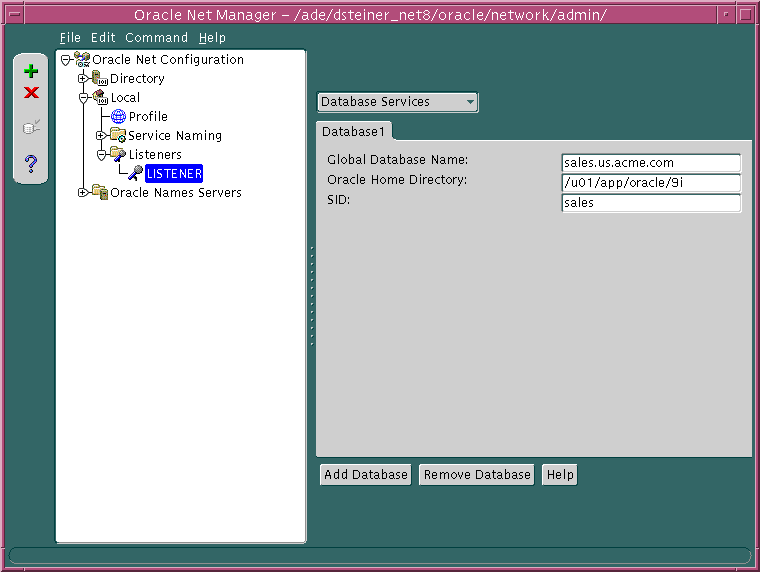Click the Global Database Name field
Image resolution: width=760 pixels, height=572 pixels.
click(651, 163)
